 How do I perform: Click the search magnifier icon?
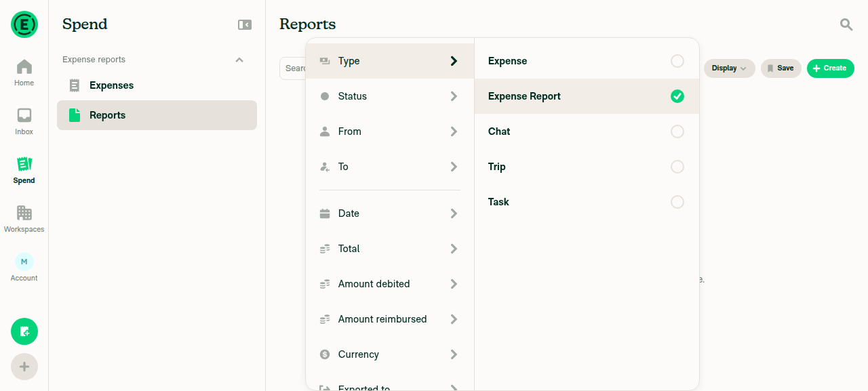pos(846,24)
